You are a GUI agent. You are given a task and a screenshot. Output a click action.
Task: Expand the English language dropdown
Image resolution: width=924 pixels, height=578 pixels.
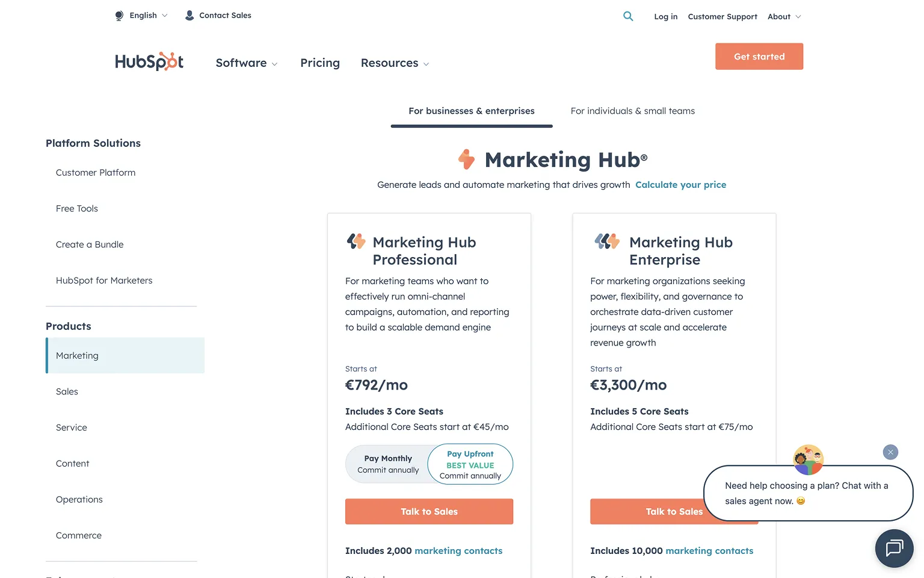coord(149,16)
